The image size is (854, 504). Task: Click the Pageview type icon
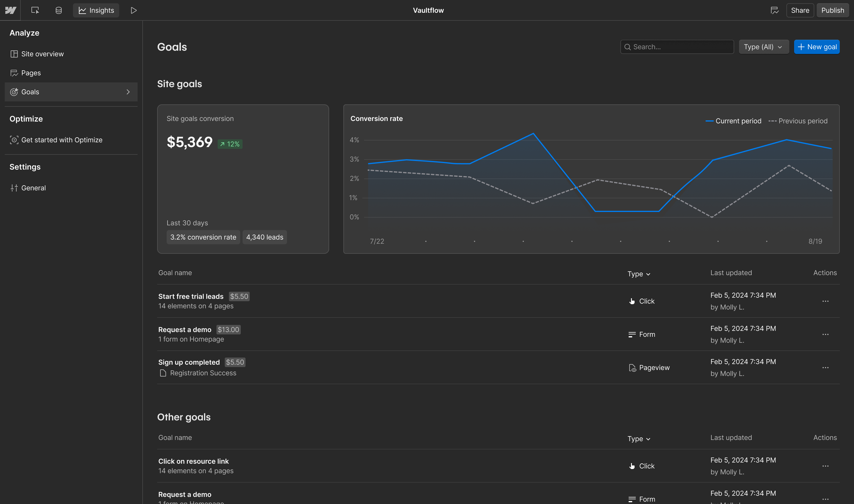tap(632, 368)
